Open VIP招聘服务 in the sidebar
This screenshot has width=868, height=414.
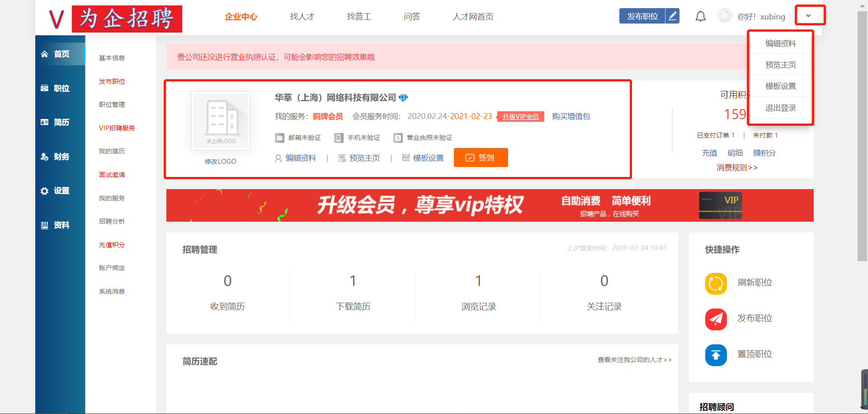point(117,128)
